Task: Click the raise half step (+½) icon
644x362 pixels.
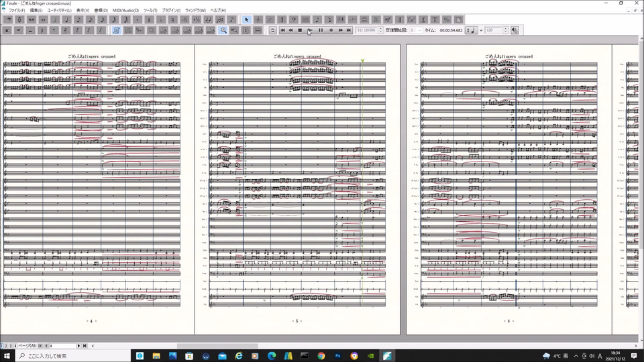Action: point(197,19)
